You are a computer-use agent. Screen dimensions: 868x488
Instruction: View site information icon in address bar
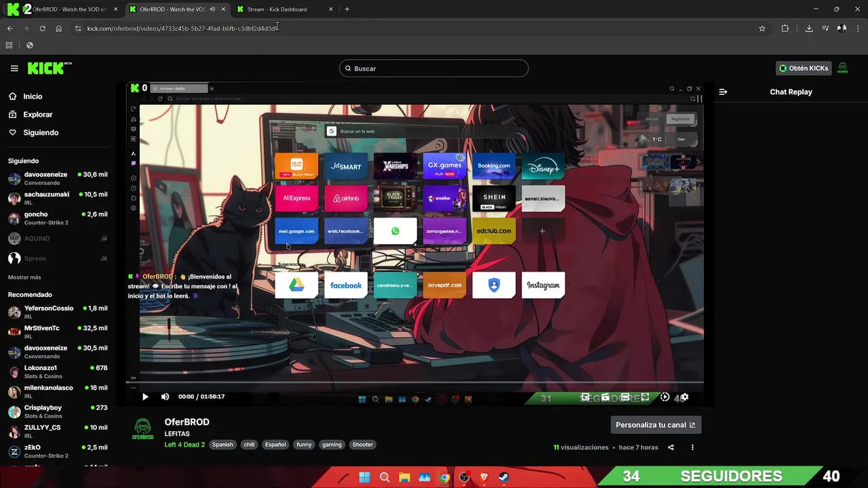coord(78,28)
